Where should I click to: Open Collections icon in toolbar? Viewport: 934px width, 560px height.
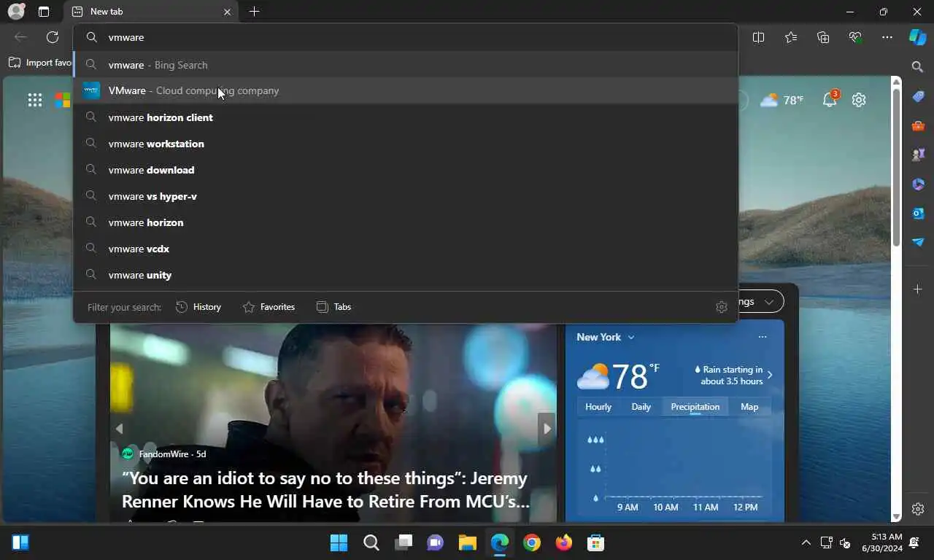(x=823, y=37)
